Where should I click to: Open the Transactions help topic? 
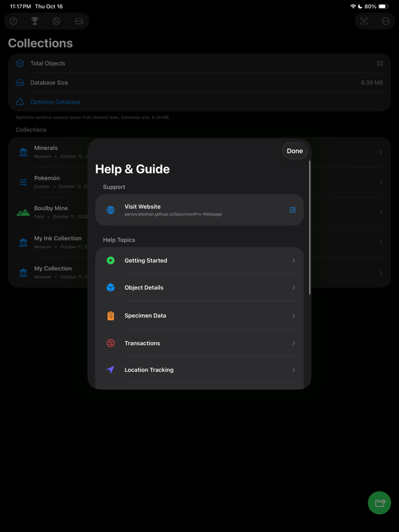tap(199, 343)
